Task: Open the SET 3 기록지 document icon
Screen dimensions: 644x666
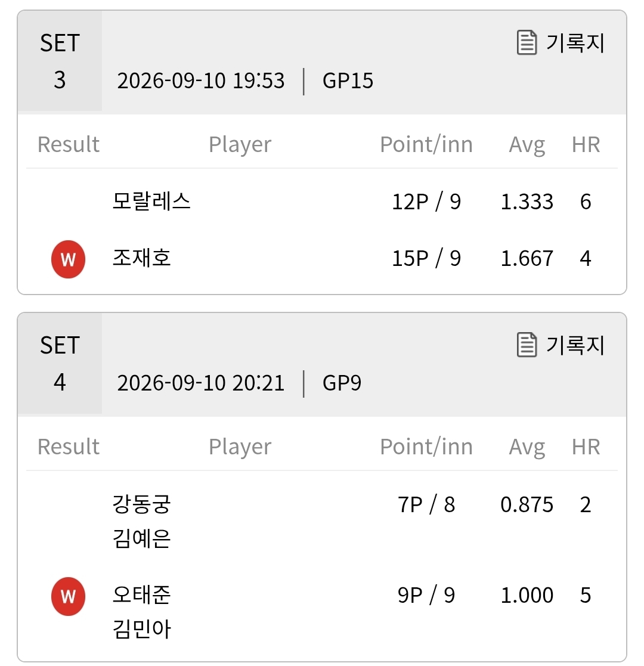Action: [527, 42]
